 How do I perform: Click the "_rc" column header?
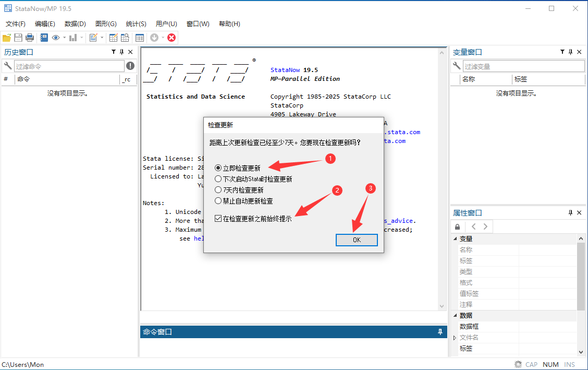[127, 79]
